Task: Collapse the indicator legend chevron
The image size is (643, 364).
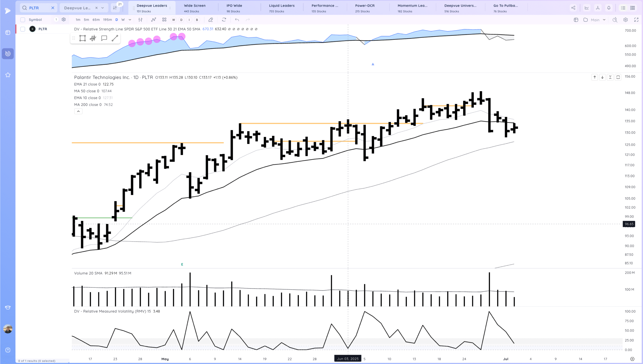Action: (78, 111)
